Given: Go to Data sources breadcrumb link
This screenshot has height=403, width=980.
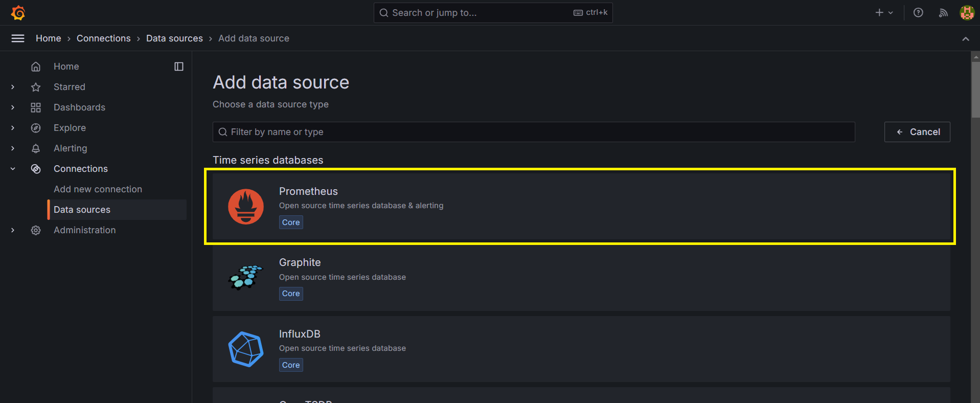Looking at the screenshot, I should tap(174, 38).
